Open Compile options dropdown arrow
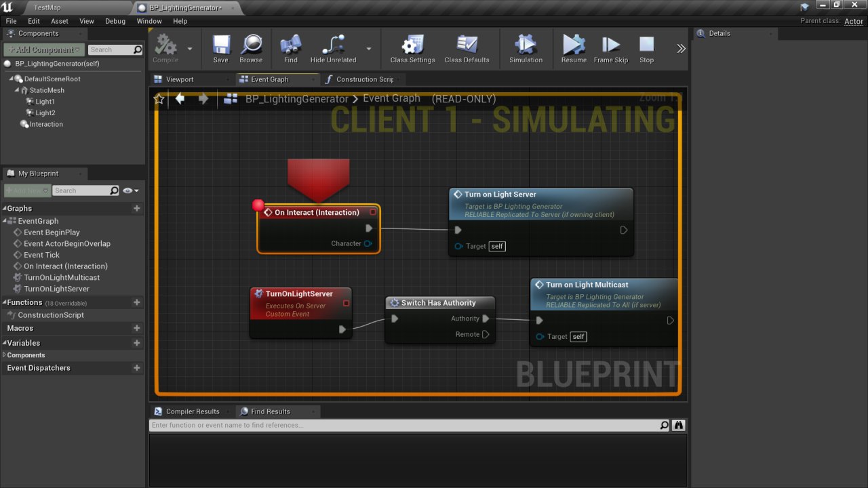This screenshot has width=868, height=488. coord(190,49)
